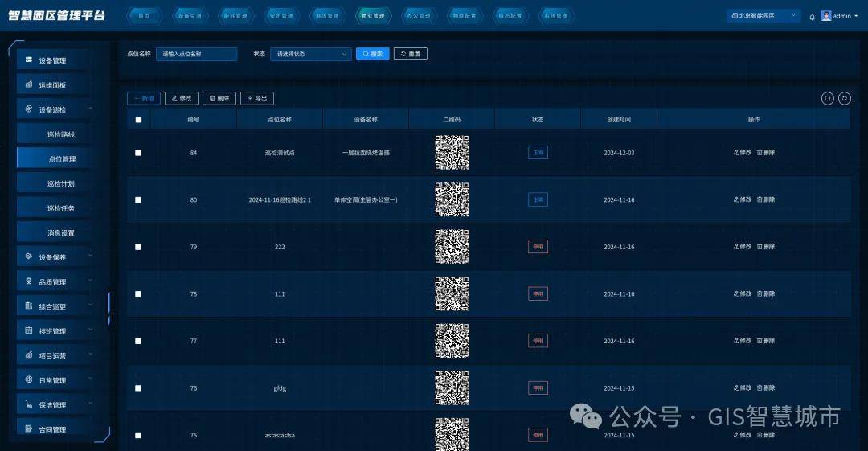Click 修改 pencil for row 76 gfdg
Image resolution: width=868 pixels, height=451 pixels.
click(x=735, y=387)
